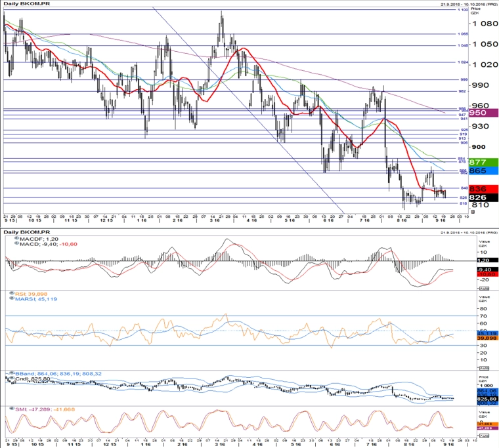Screen dimensions: 499x448
Task: Click the Auto button under SMI scale
Action: pyautogui.click(x=484, y=436)
